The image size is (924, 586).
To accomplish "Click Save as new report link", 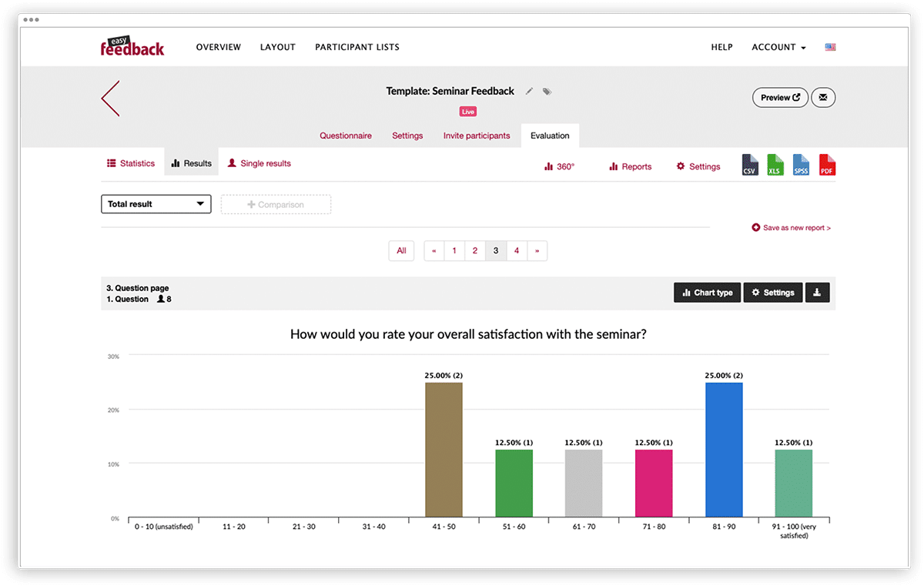I will (x=792, y=228).
